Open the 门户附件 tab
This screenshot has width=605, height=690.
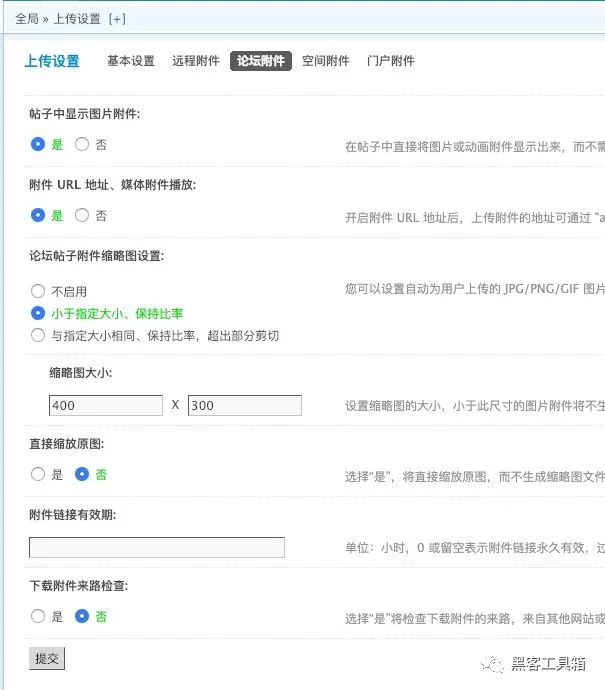(x=390, y=61)
